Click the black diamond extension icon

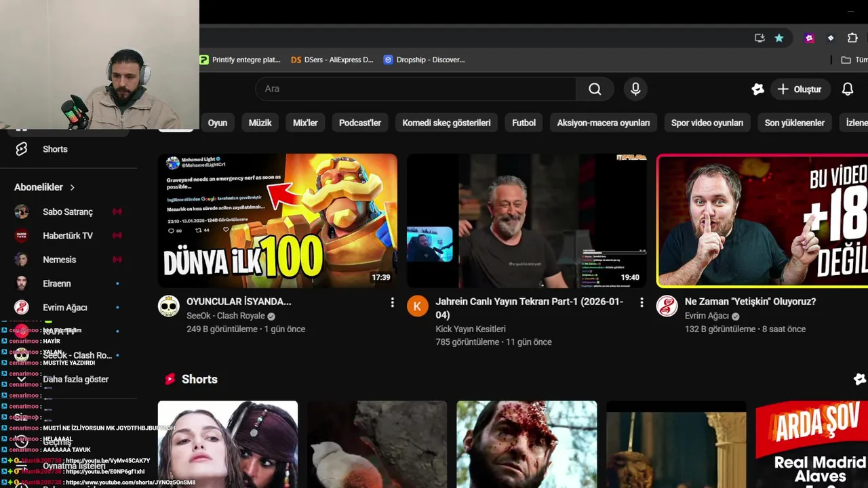831,38
